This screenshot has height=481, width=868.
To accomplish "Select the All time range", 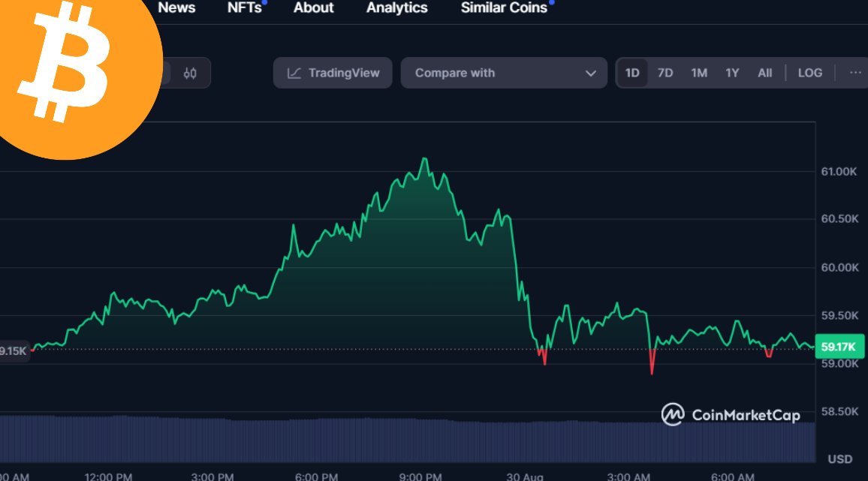I will pos(764,73).
